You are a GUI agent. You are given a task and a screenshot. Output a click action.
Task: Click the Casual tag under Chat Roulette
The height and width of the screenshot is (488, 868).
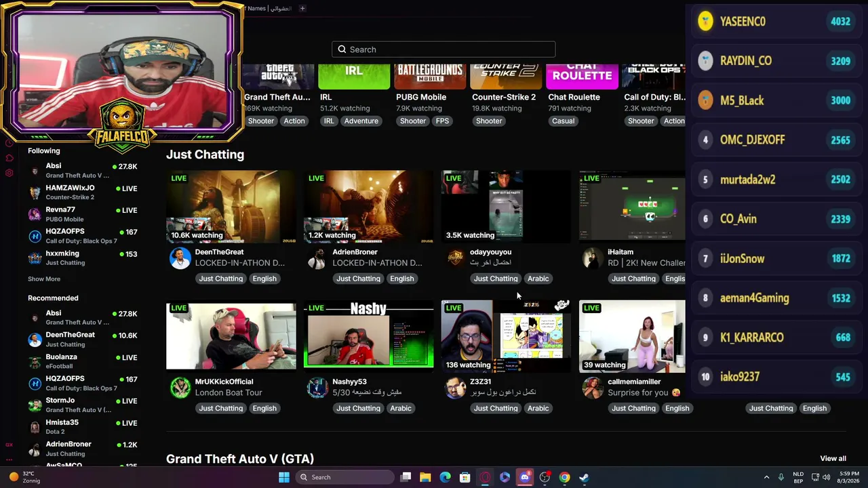(x=563, y=121)
